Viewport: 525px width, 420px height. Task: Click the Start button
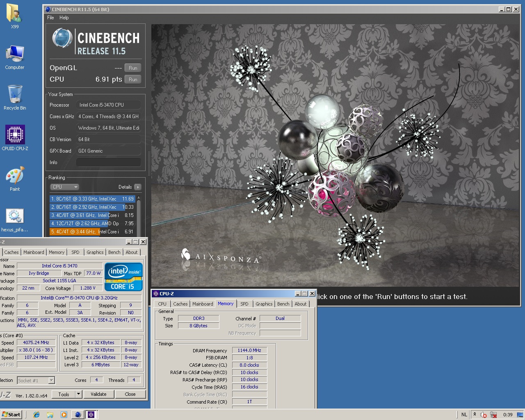coord(11,415)
